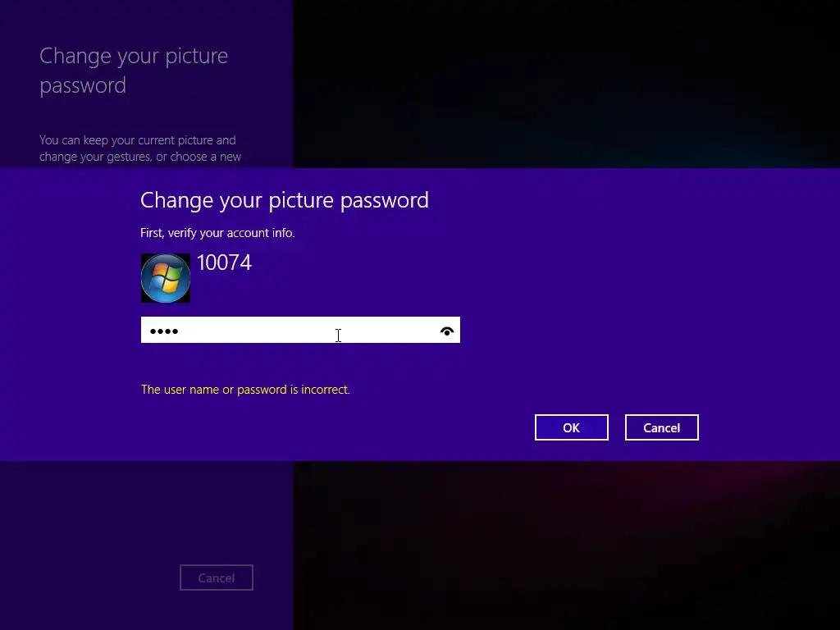Click the yellow incorrect password error message
840x630 pixels.
(245, 390)
